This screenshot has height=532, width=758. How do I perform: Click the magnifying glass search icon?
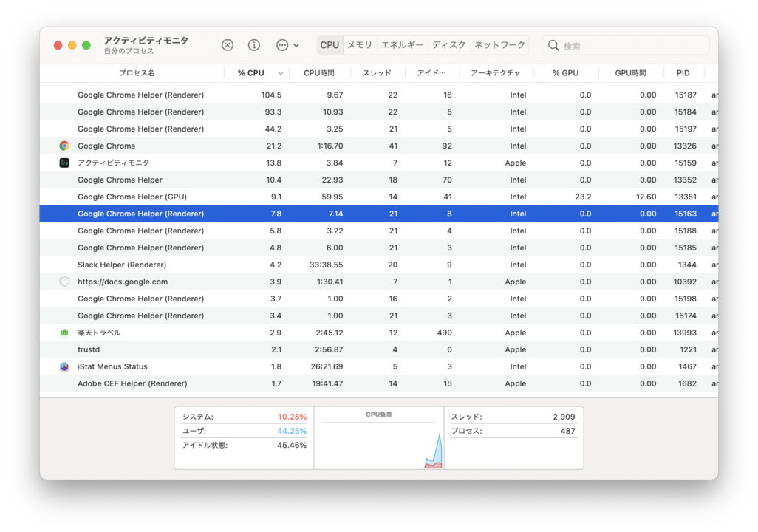(553, 46)
